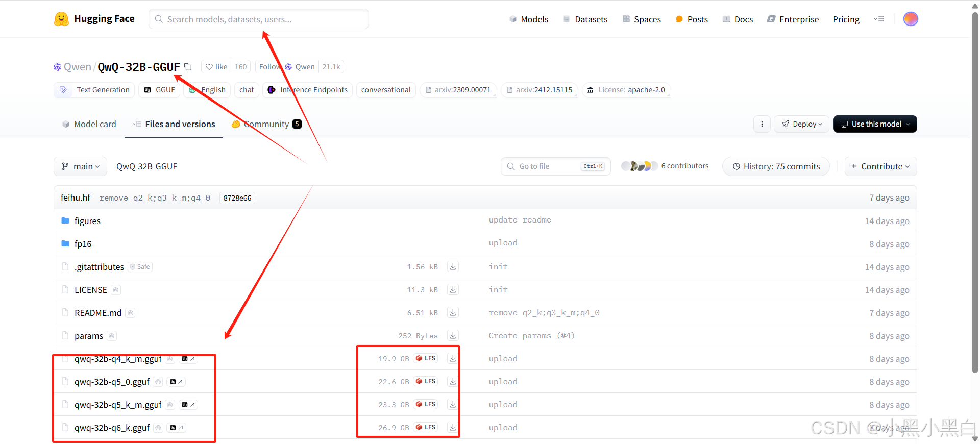Open the Use this model dropdown
Screen dimensions: 980x444
click(875, 124)
